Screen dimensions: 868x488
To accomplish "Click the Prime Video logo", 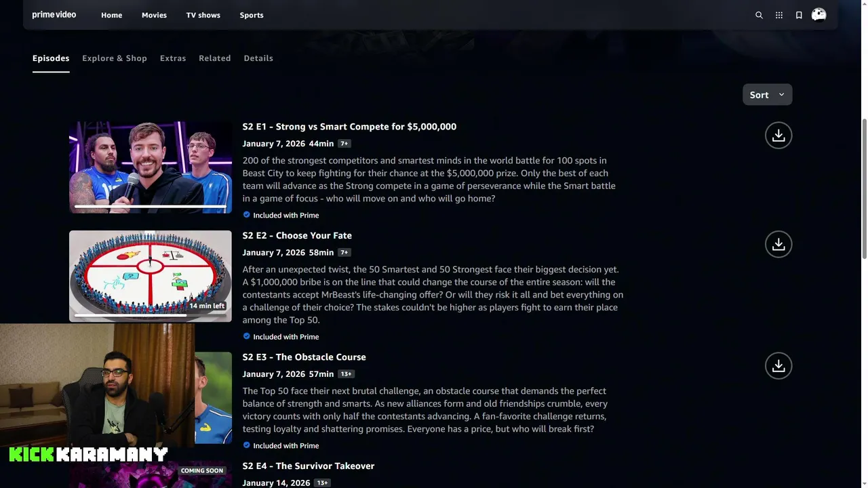I will coord(54,14).
